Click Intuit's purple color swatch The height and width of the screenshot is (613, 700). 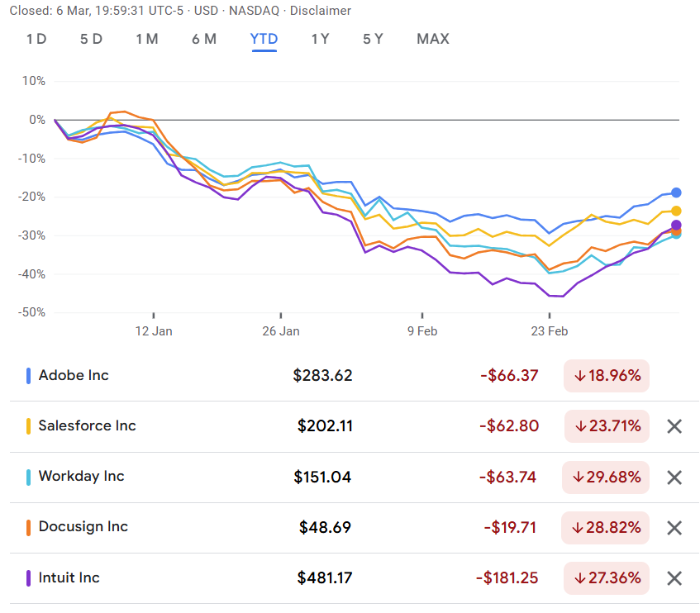pyautogui.click(x=29, y=578)
